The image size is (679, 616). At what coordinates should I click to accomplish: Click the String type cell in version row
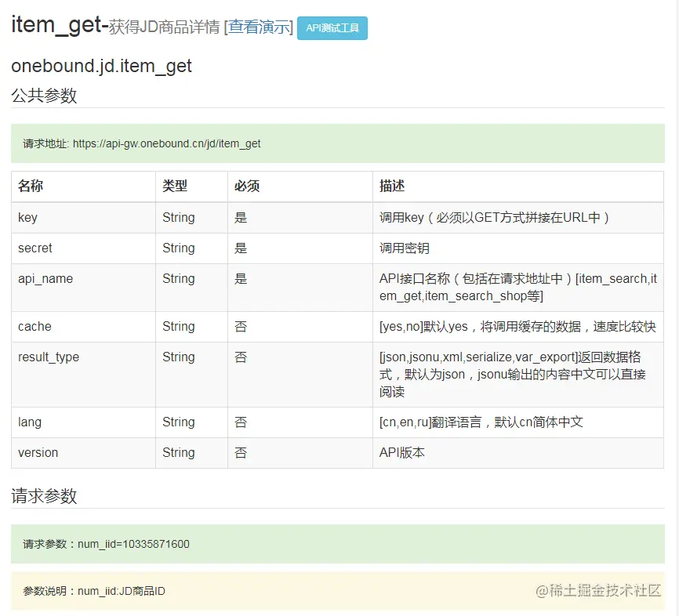191,453
